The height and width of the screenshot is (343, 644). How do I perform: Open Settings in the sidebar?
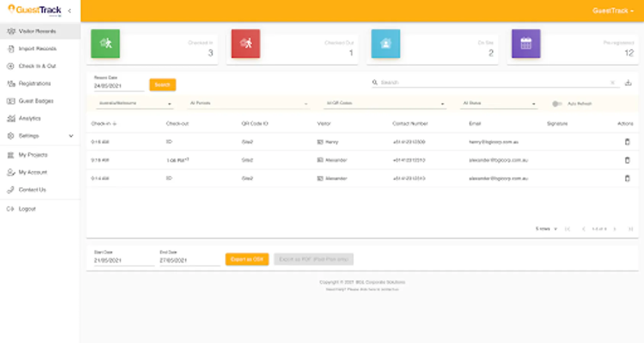[x=40, y=136]
